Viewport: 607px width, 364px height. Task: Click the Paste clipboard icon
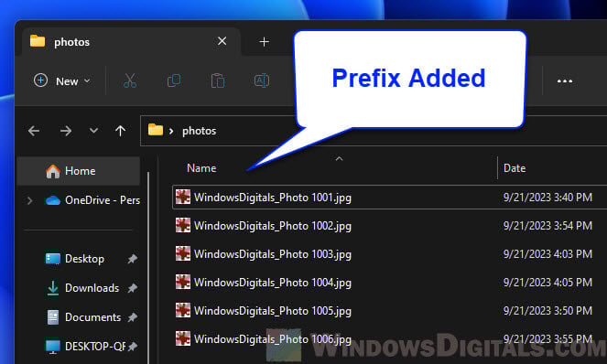click(x=218, y=80)
